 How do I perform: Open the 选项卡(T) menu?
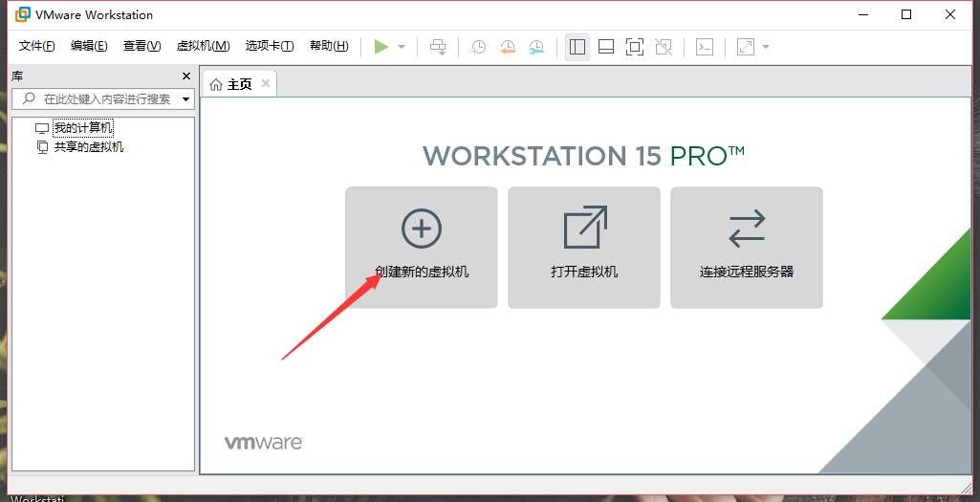(x=270, y=46)
